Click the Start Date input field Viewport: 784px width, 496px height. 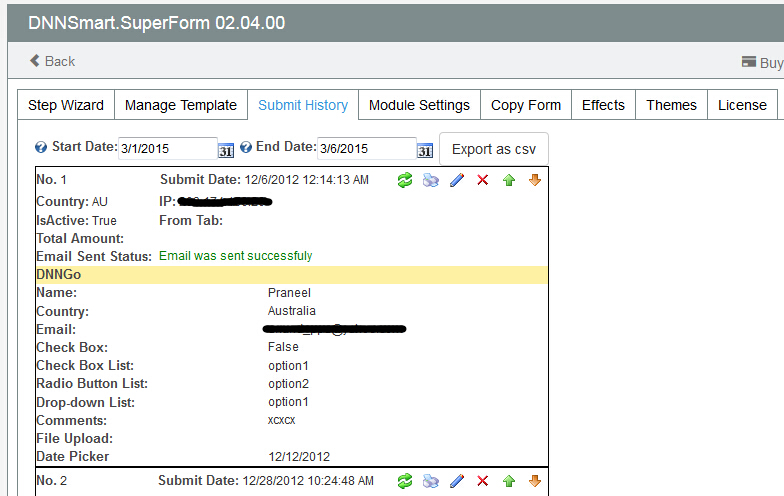[168, 148]
